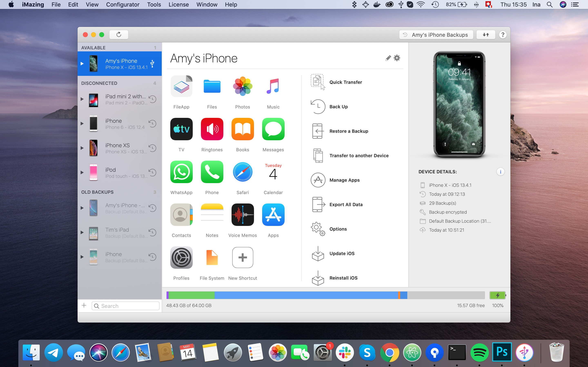Click Search devices input field
588x367 pixels.
(126, 306)
